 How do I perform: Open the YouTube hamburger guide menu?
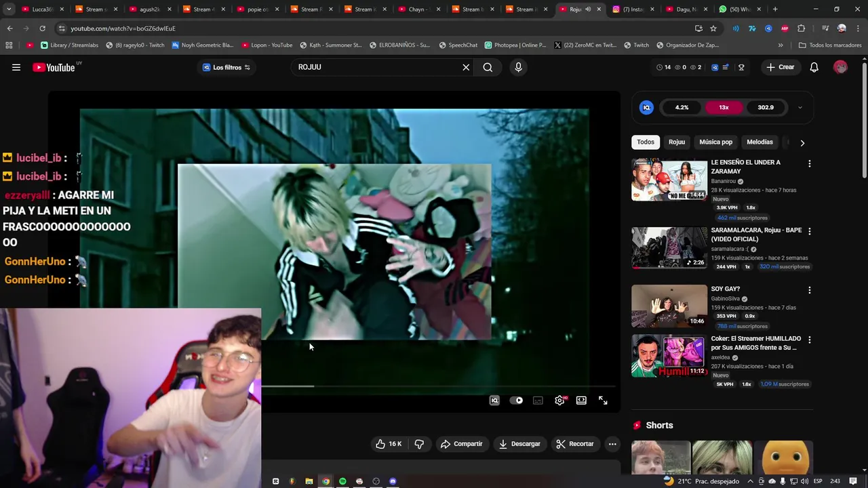coord(16,67)
